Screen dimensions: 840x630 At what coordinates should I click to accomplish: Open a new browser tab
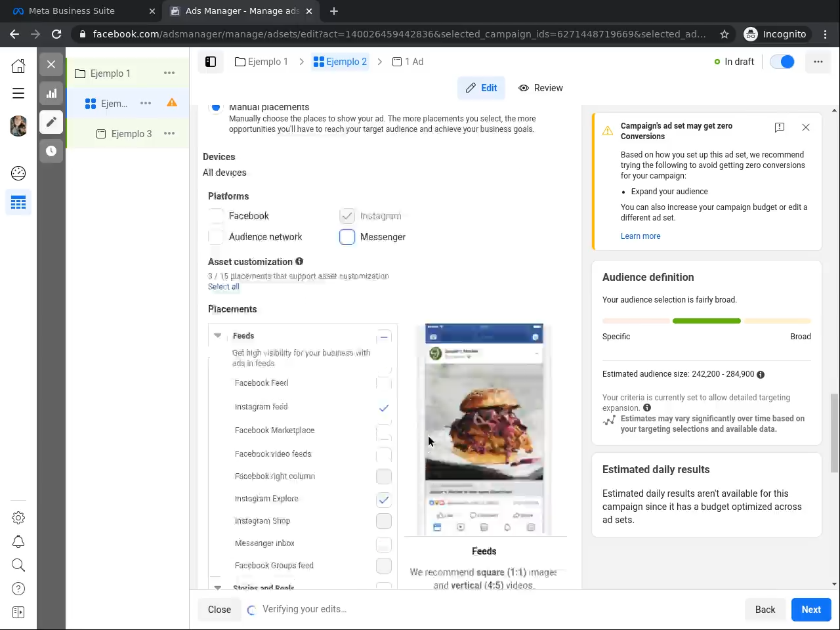(x=334, y=11)
